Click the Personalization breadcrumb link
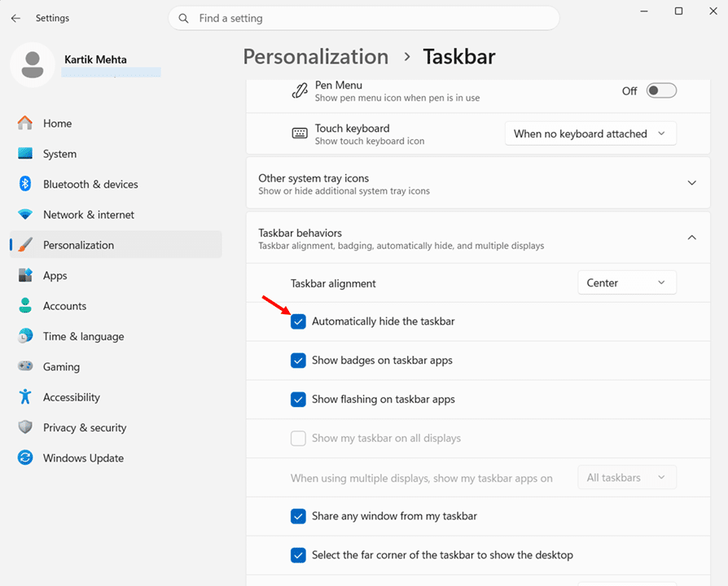 (316, 56)
